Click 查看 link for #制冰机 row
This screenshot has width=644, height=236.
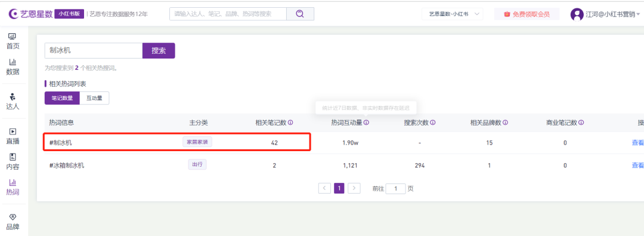(x=637, y=143)
